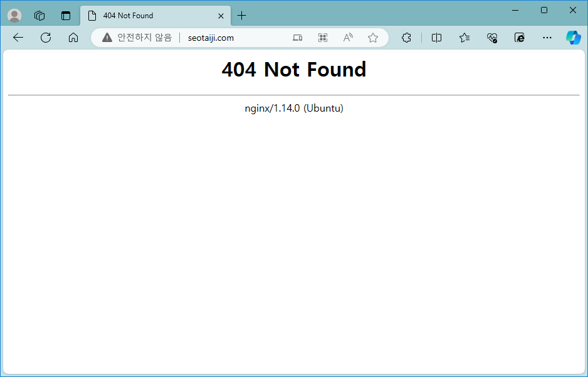Image resolution: width=588 pixels, height=377 pixels.
Task: Go back to the previous page
Action: pyautogui.click(x=18, y=38)
